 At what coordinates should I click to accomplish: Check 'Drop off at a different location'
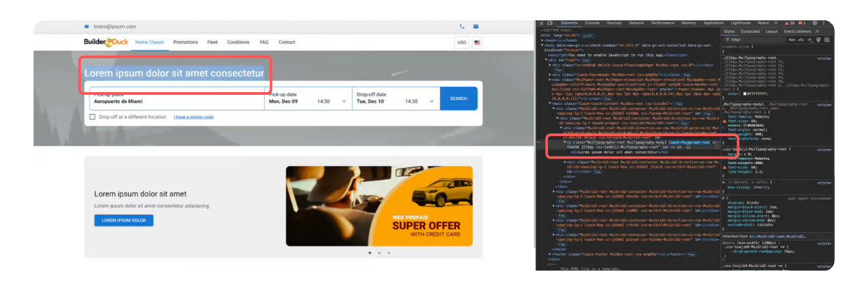point(92,116)
